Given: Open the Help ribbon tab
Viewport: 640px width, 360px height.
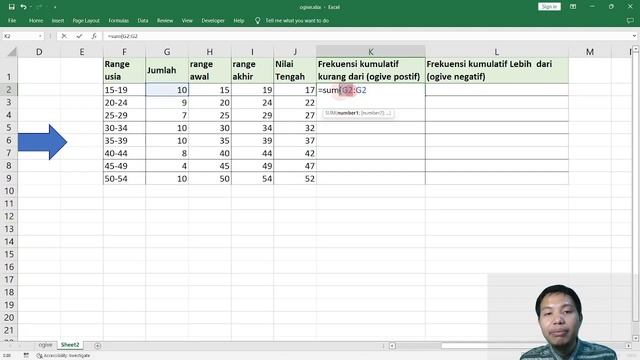Looking at the screenshot, I should pos(239,20).
